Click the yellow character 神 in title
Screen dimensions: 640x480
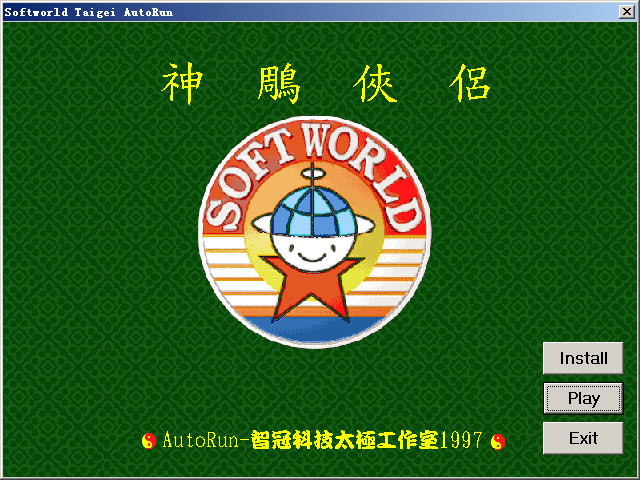click(183, 85)
